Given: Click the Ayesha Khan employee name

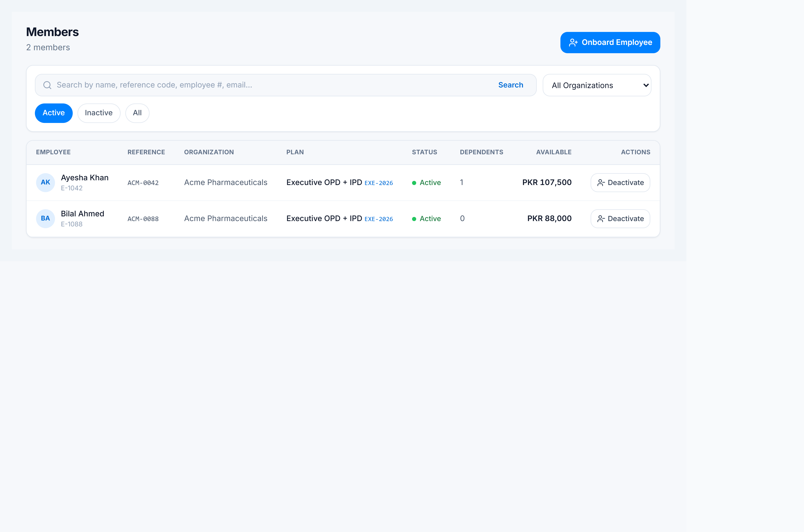Looking at the screenshot, I should click(x=85, y=178).
